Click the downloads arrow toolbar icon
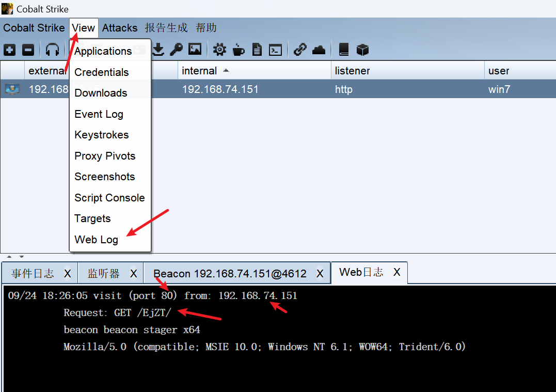This screenshot has height=392, width=556. pos(158,50)
